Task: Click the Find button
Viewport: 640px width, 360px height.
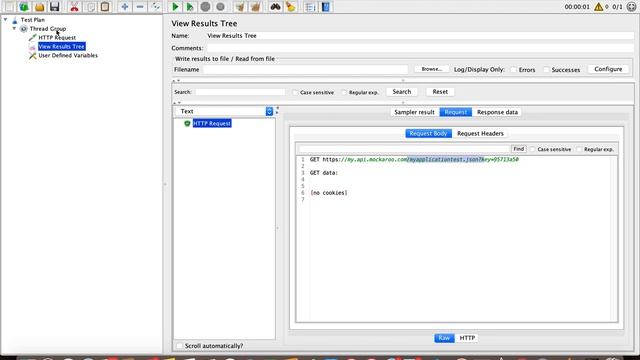Action: [x=518, y=149]
